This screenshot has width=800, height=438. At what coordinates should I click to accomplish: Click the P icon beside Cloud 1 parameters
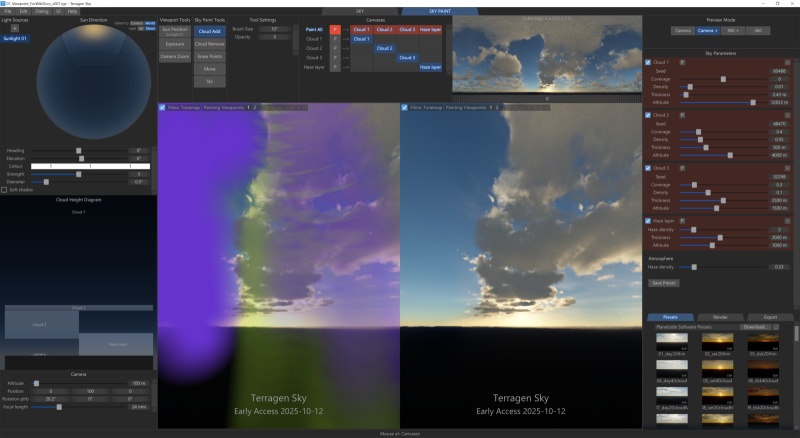coord(683,62)
